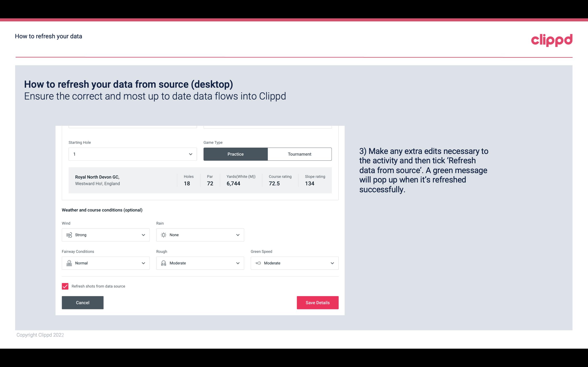588x367 pixels.
Task: Click the Practice game type icon
Action: (x=235, y=154)
